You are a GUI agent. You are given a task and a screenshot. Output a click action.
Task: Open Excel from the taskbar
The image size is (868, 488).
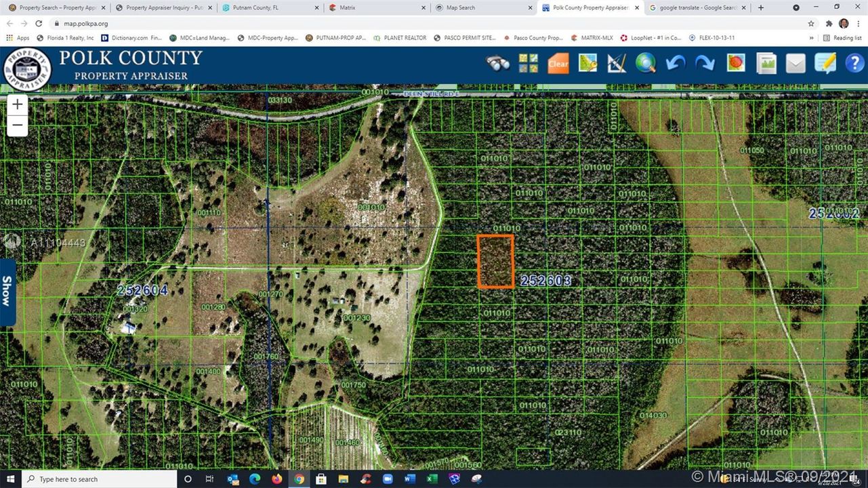click(x=432, y=479)
